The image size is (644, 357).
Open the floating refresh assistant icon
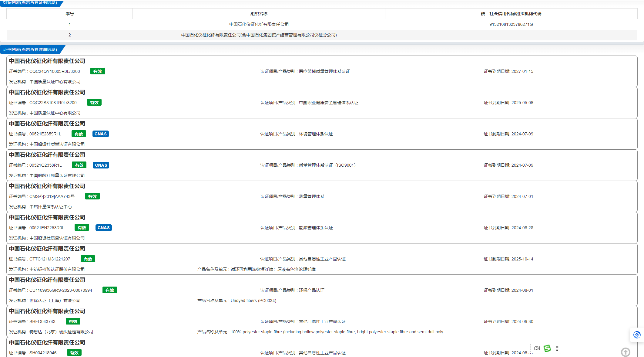[637, 335]
